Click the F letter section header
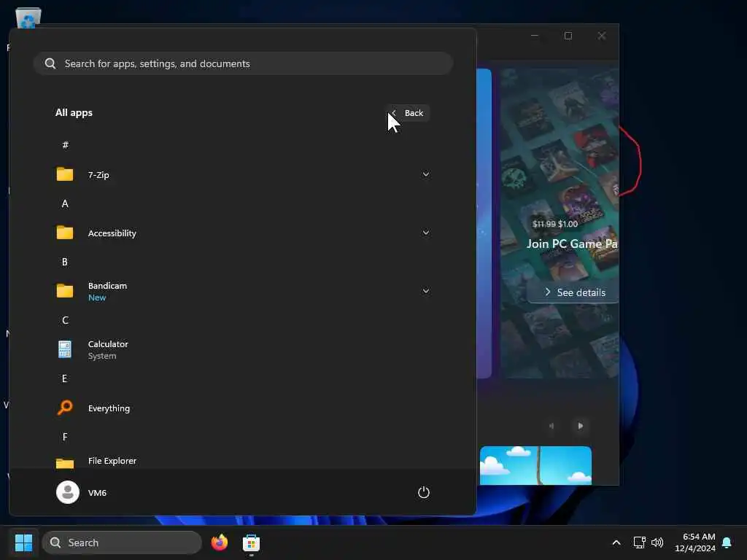Viewport: 747px width, 560px height. tap(65, 437)
